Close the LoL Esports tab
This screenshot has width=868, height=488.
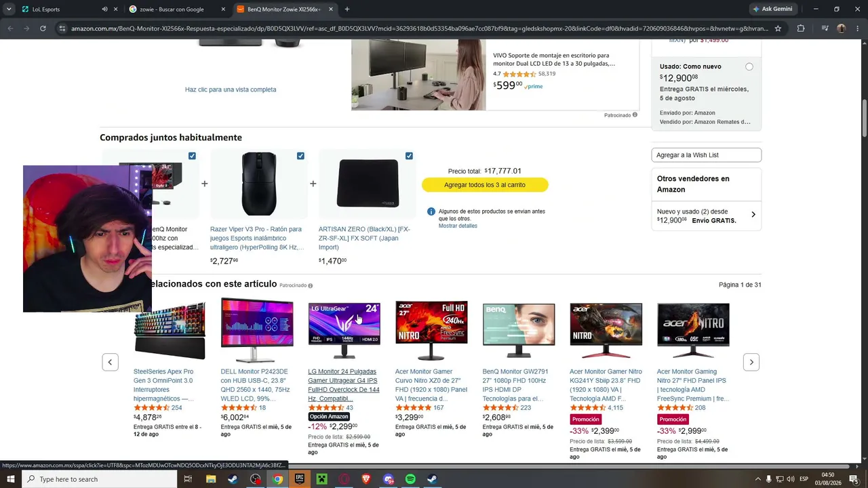pyautogui.click(x=116, y=9)
